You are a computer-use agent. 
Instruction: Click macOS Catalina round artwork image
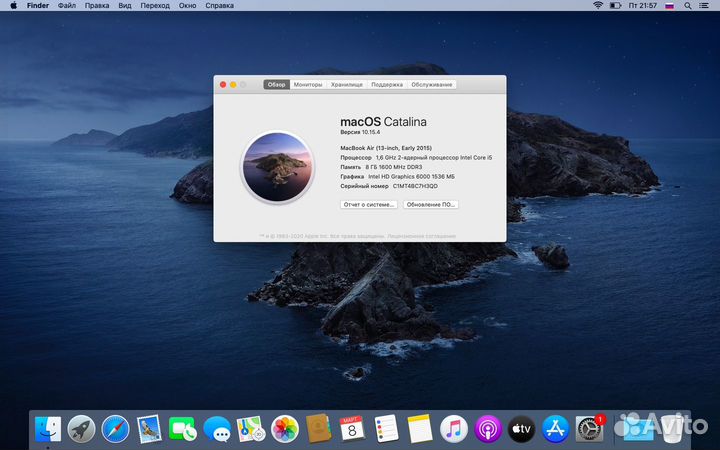pos(277,167)
